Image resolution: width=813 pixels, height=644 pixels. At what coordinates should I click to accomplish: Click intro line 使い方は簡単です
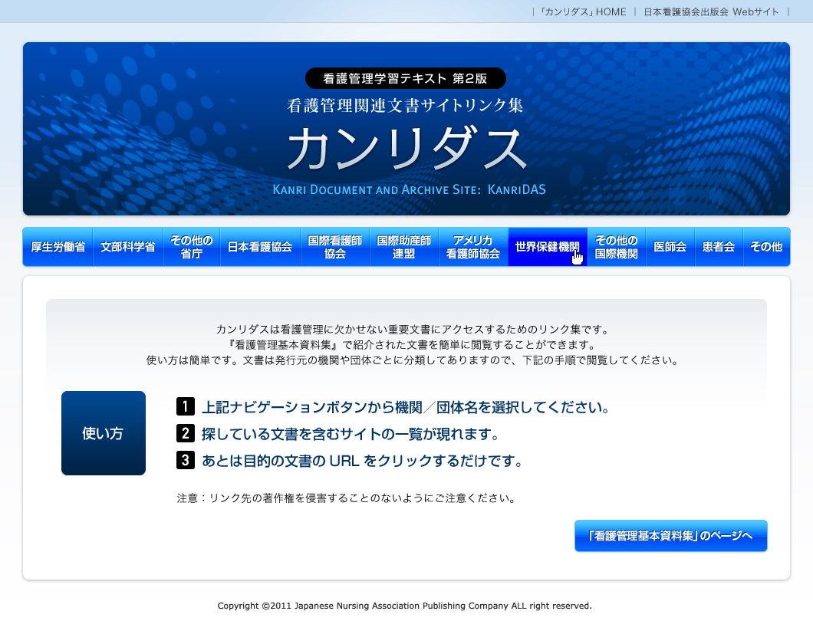pyautogui.click(x=413, y=360)
